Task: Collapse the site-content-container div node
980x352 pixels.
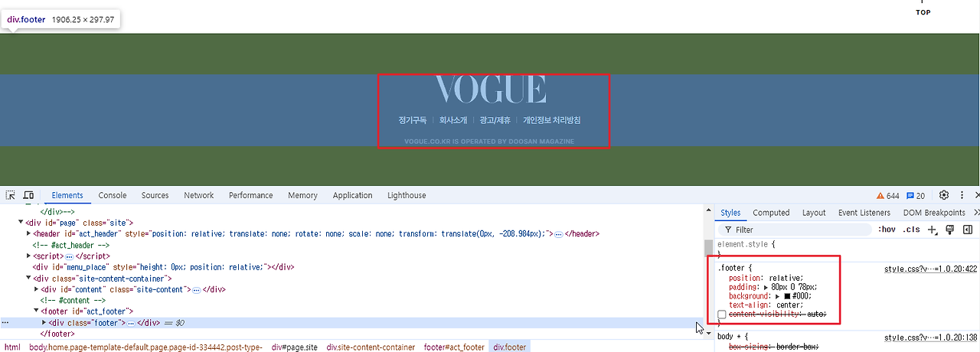Action: [28, 279]
